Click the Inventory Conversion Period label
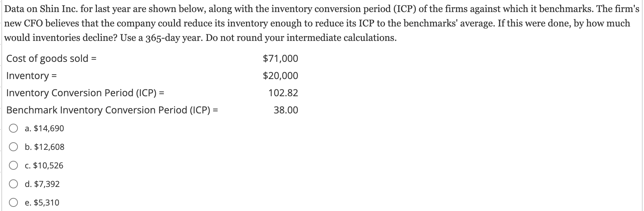The width and height of the screenshot is (644, 211). [85, 92]
